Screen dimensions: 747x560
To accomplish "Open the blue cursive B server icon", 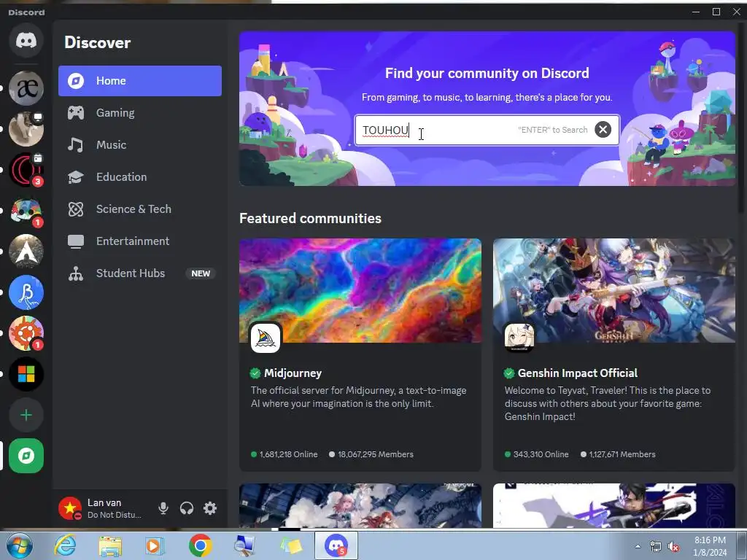I will (26, 292).
